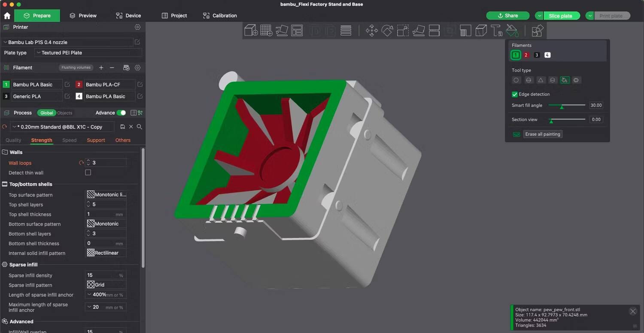Select the Cut tool

(x=434, y=31)
